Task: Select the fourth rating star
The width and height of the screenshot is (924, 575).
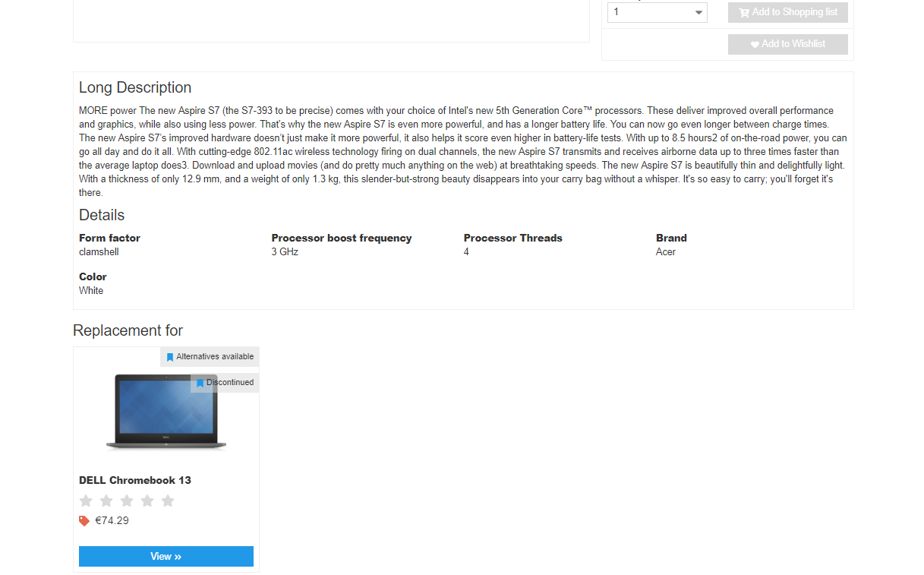Action: point(147,501)
